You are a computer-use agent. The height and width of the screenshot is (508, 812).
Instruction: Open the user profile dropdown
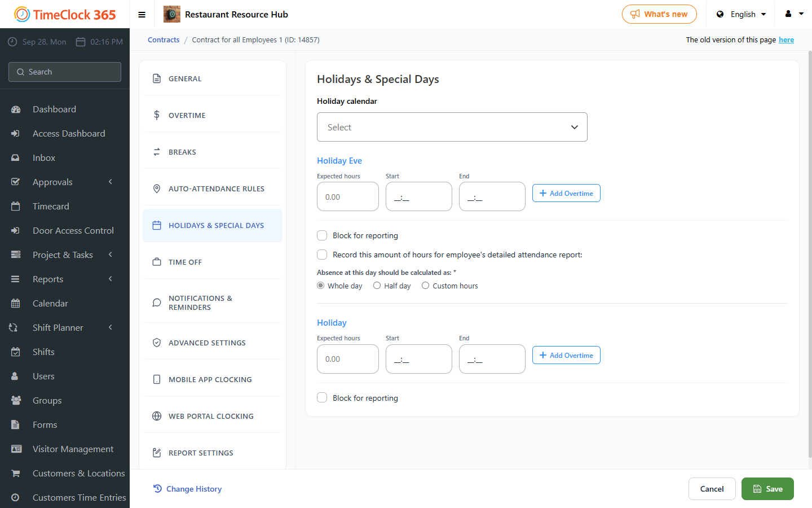pos(794,14)
